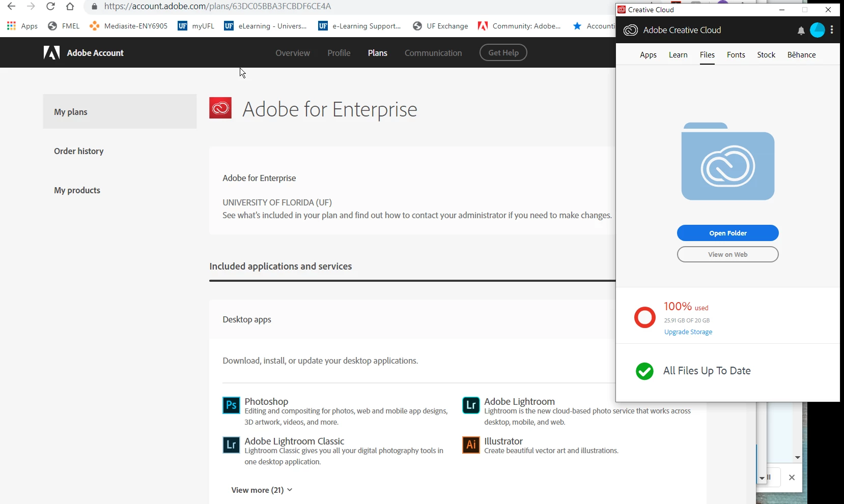
Task: Click the Lightroom Classic Lr icon
Action: (231, 445)
